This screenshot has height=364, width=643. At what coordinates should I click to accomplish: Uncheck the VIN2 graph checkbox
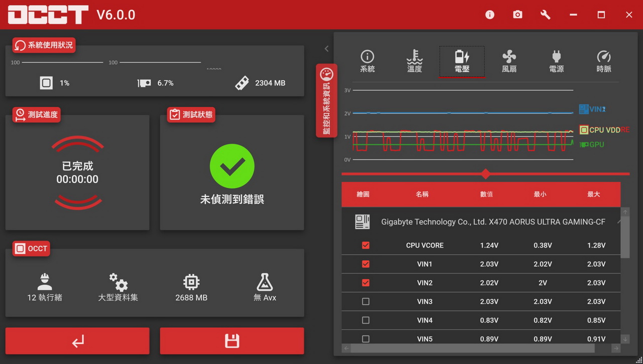click(366, 283)
